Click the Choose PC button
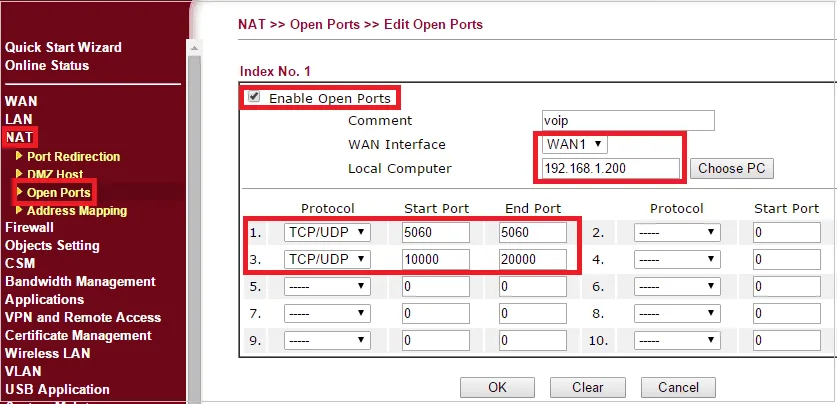The height and width of the screenshot is (404, 837). coord(734,168)
